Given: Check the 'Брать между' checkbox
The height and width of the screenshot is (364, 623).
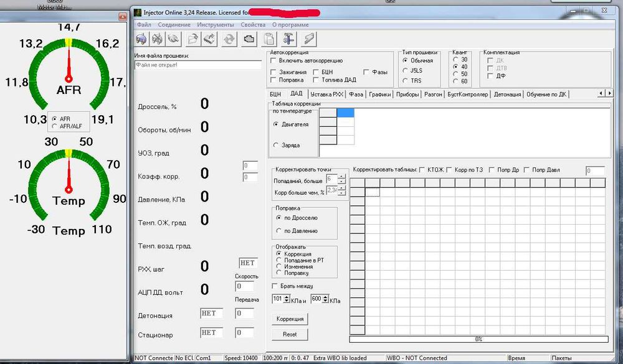Looking at the screenshot, I should pyautogui.click(x=274, y=286).
